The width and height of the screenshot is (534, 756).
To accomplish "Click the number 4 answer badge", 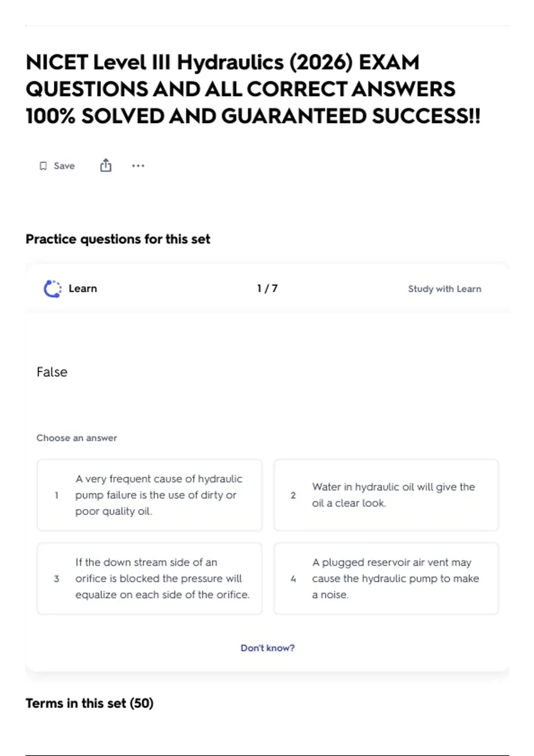I will [x=293, y=579].
